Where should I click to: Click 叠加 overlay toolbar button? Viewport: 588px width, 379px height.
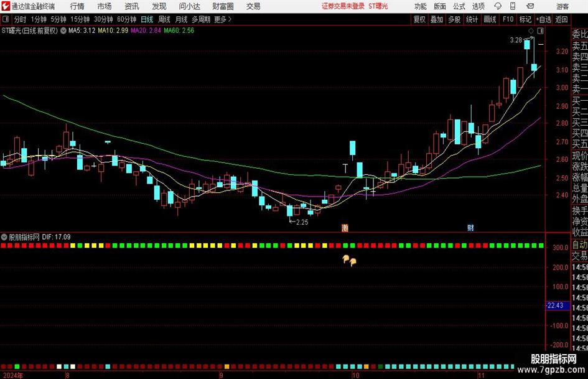(x=437, y=19)
